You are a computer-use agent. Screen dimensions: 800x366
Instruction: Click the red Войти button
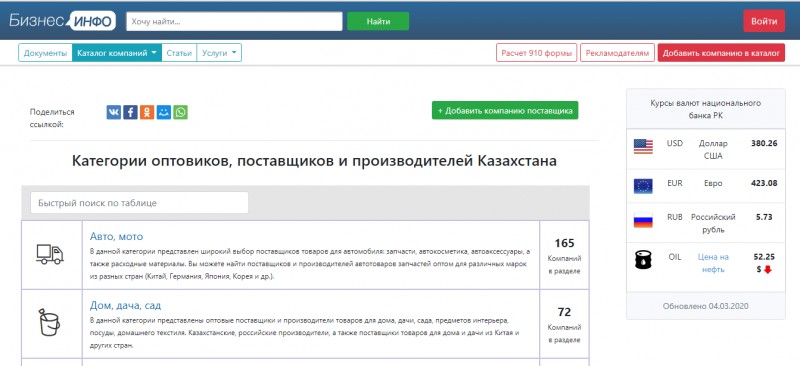764,21
